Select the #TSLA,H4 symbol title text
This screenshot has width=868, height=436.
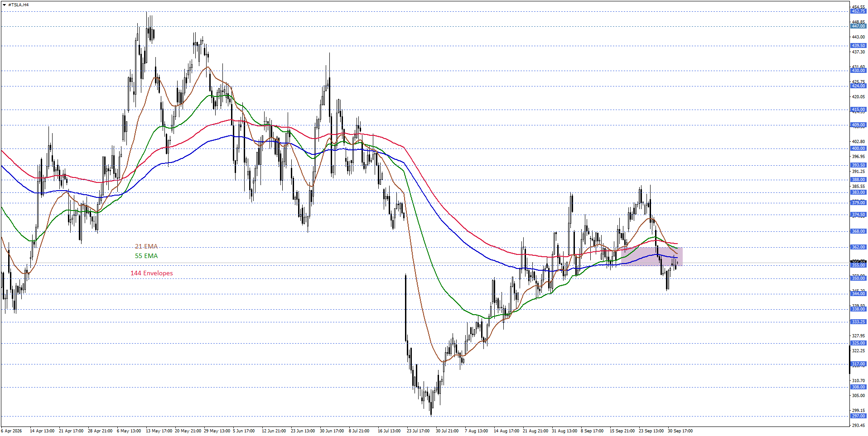click(19, 5)
